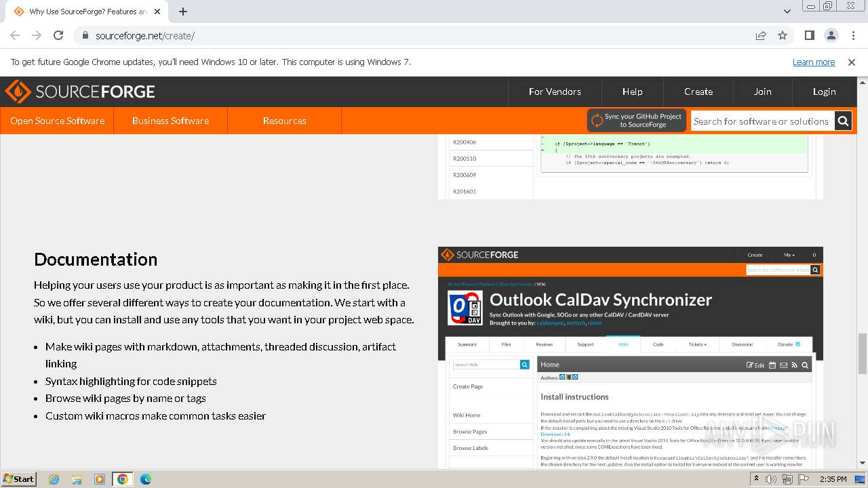Click the scrollbar up arrow
This screenshot has height=488, width=868.
tap(862, 82)
